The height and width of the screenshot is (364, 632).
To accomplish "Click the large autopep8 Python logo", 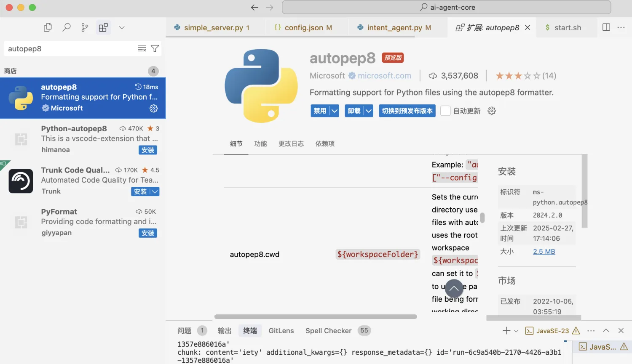I will [261, 86].
